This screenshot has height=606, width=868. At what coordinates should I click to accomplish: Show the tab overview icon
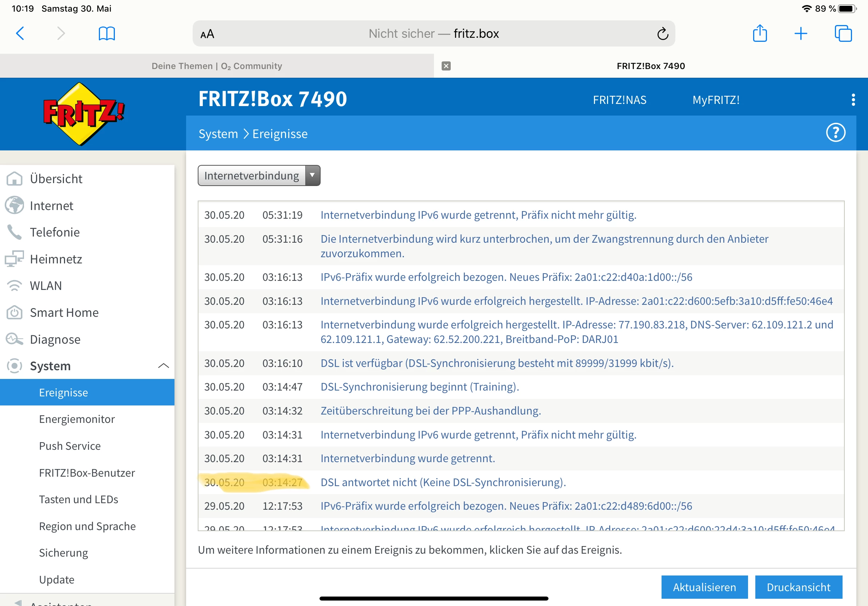843,33
